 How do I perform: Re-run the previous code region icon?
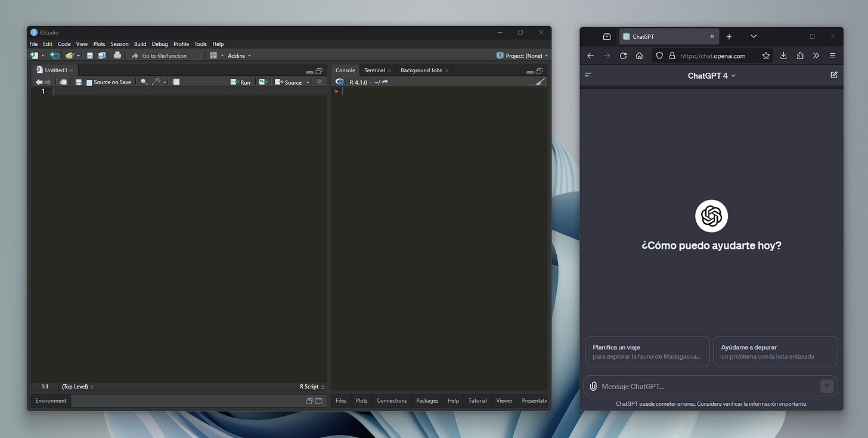coord(263,82)
